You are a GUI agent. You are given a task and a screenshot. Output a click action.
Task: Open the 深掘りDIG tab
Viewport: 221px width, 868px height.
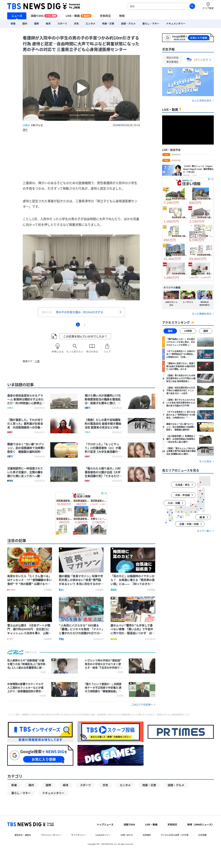point(44,16)
